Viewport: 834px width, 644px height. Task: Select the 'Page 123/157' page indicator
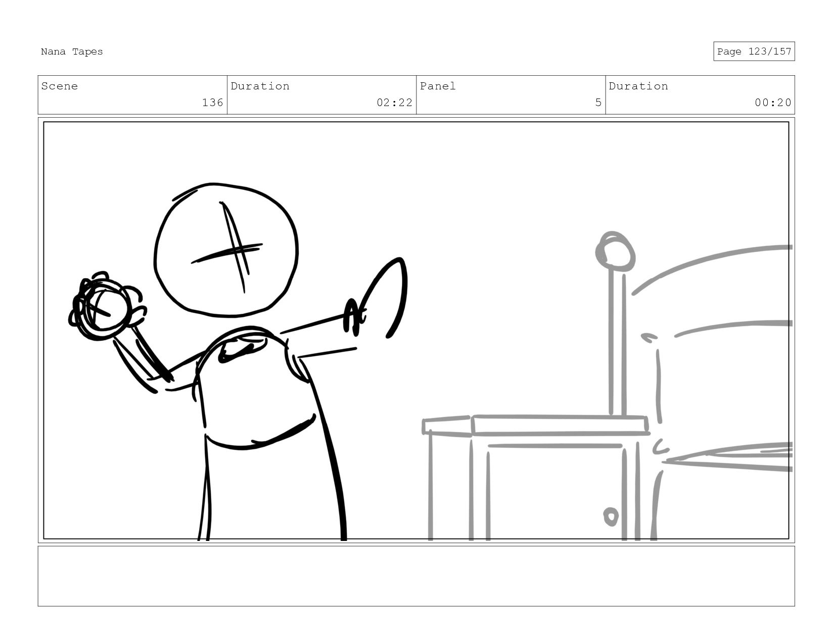pyautogui.click(x=754, y=52)
